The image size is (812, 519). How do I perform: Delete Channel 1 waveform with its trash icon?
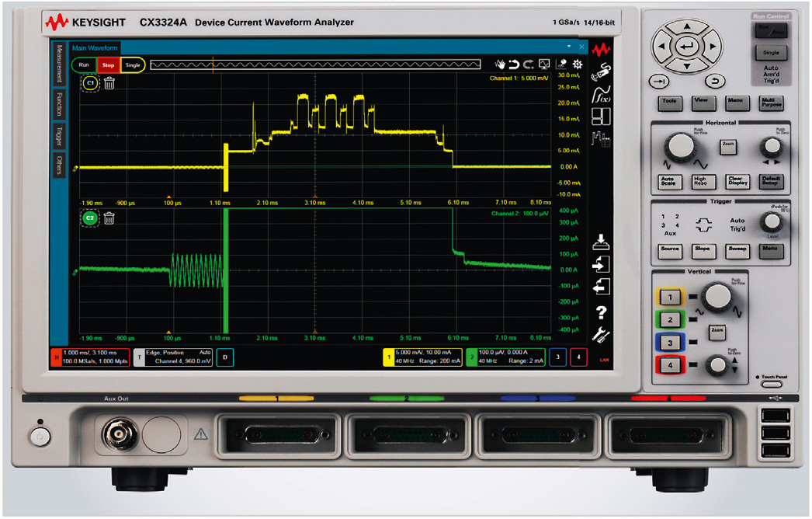point(109,83)
